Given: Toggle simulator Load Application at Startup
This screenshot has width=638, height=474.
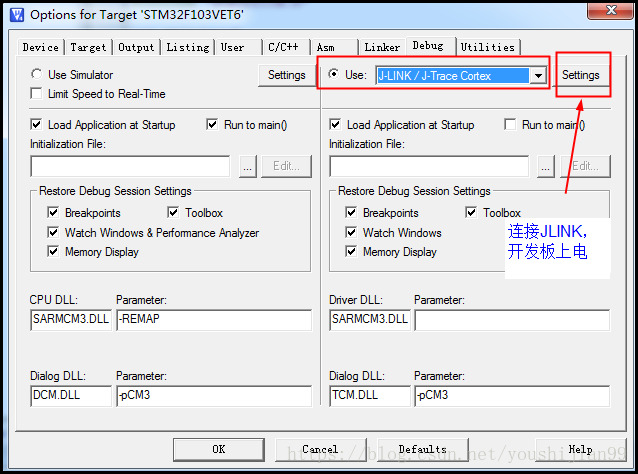Looking at the screenshot, I should point(36,125).
